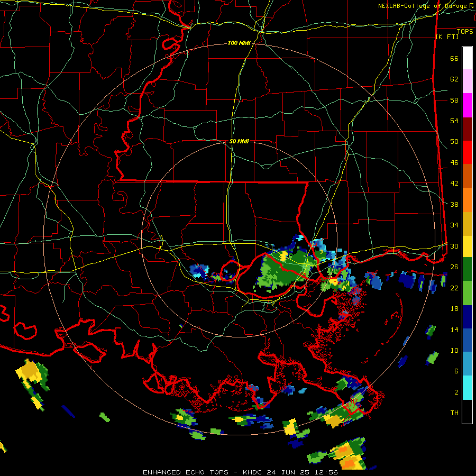Click the 14 legend value

[x=454, y=329]
